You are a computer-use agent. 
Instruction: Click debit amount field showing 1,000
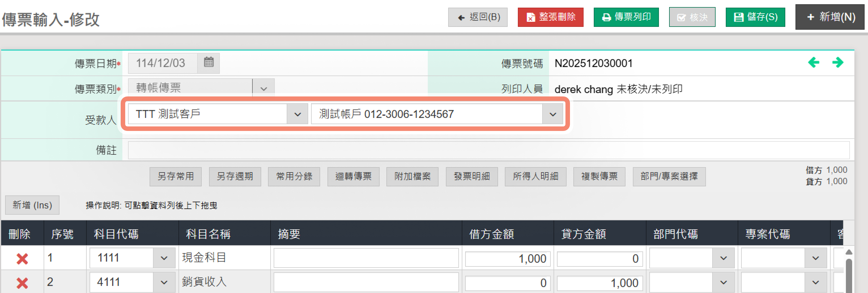tap(507, 258)
